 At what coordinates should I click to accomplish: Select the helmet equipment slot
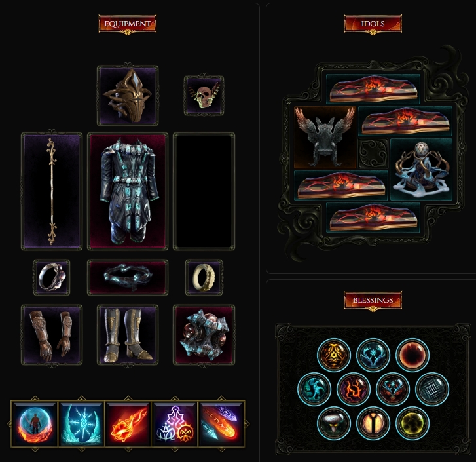click(x=128, y=96)
